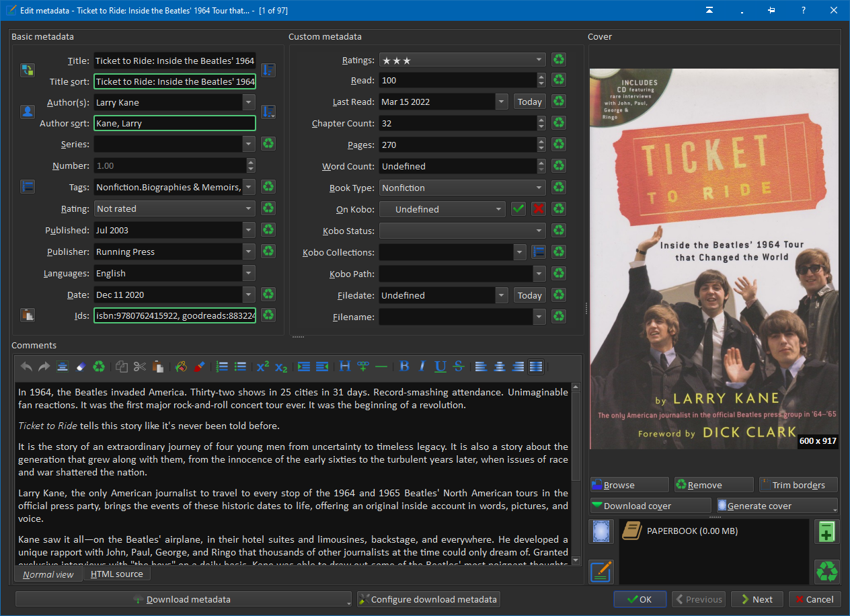
Task: Expand the Book Type dropdown
Action: click(539, 188)
